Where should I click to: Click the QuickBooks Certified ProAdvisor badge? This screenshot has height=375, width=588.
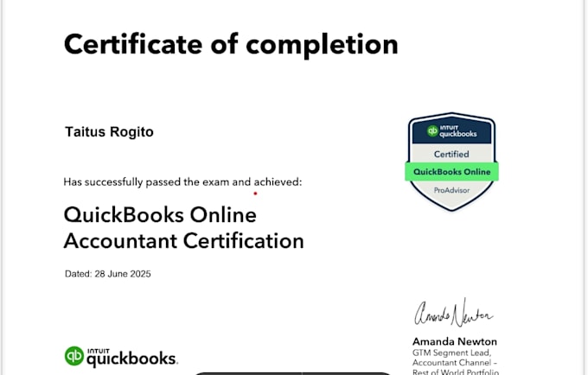pos(452,162)
